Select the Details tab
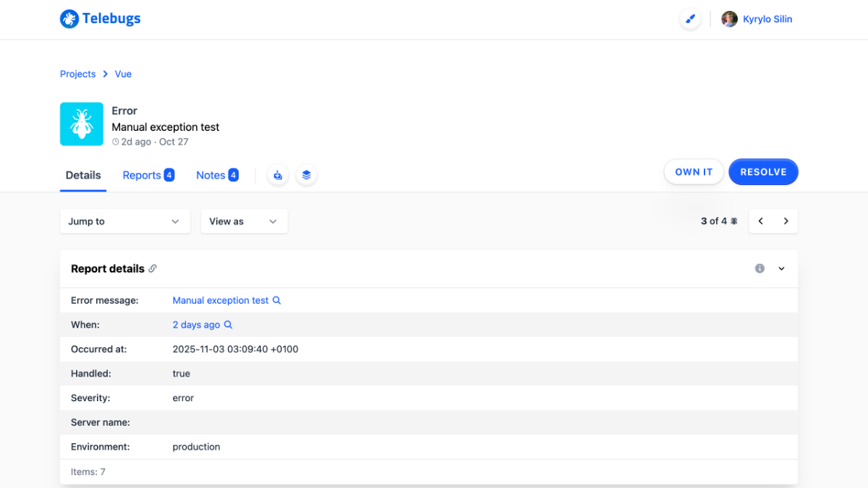The width and height of the screenshot is (868, 488). [x=83, y=175]
